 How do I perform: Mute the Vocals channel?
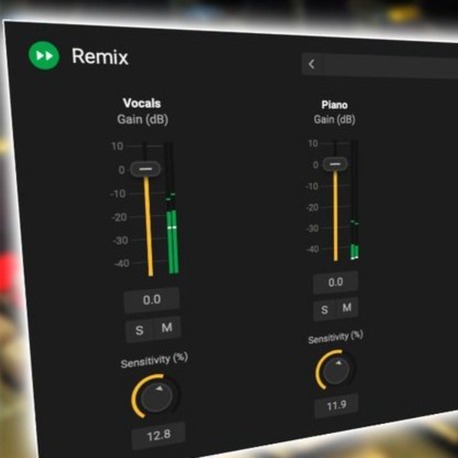pos(167,328)
